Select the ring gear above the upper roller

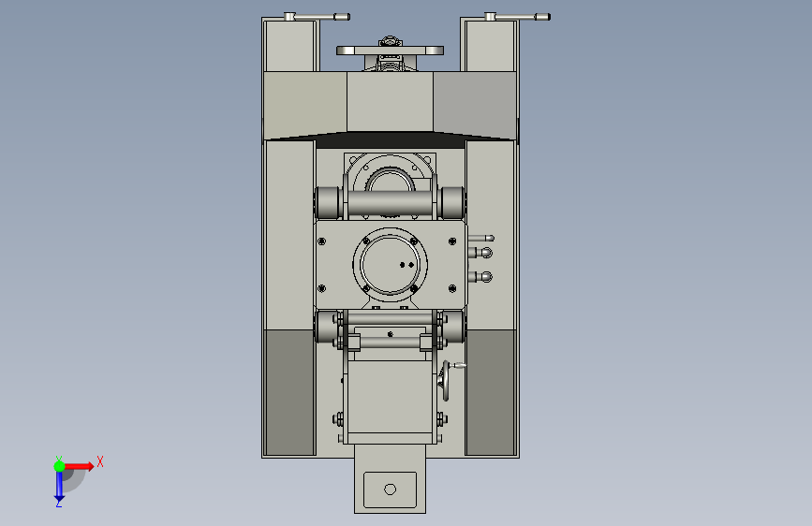point(390,178)
